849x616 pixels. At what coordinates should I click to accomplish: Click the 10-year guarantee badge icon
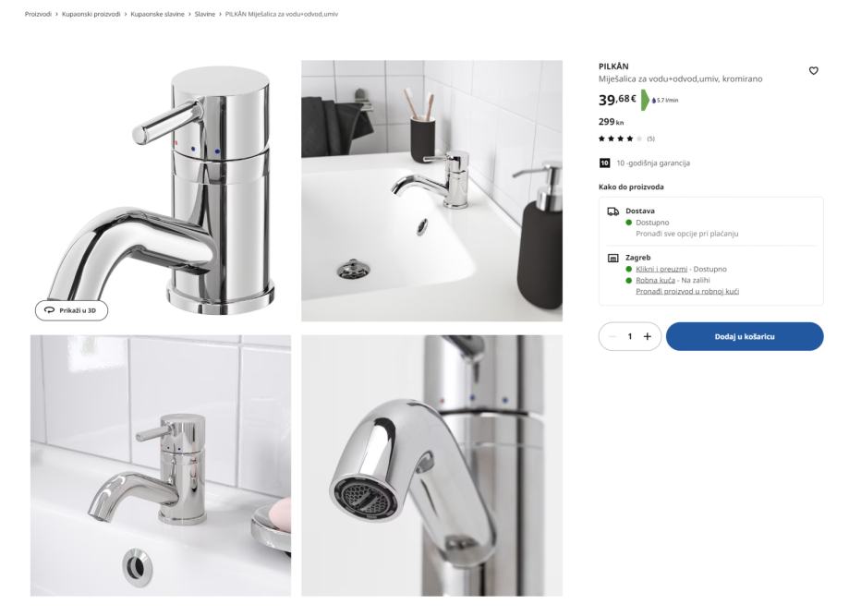pyautogui.click(x=605, y=163)
